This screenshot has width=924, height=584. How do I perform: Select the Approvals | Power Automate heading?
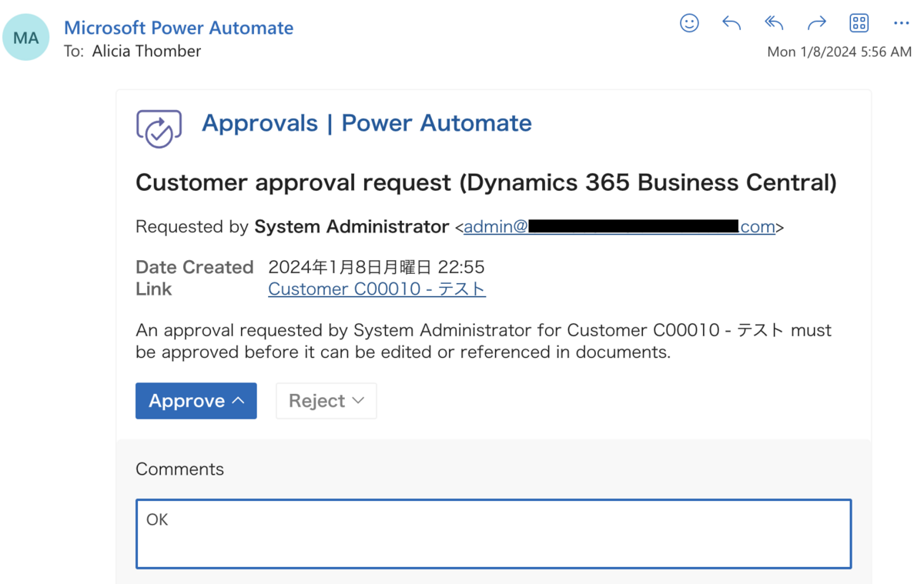(367, 123)
